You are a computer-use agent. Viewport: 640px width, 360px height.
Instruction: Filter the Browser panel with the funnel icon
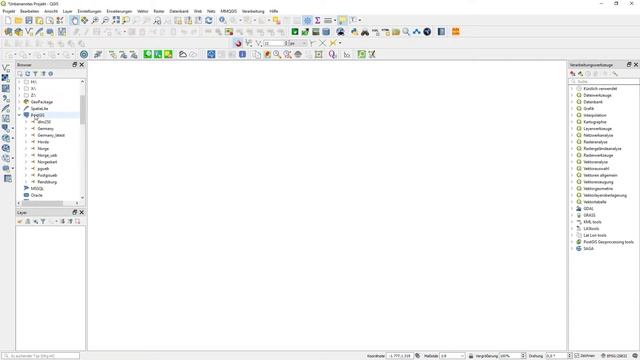pos(35,74)
